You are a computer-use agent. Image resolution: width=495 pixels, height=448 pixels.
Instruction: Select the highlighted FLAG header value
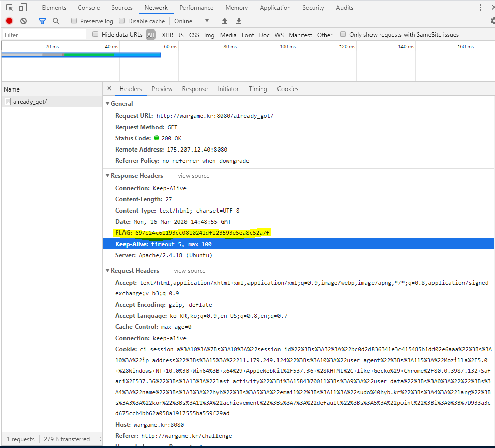point(202,233)
